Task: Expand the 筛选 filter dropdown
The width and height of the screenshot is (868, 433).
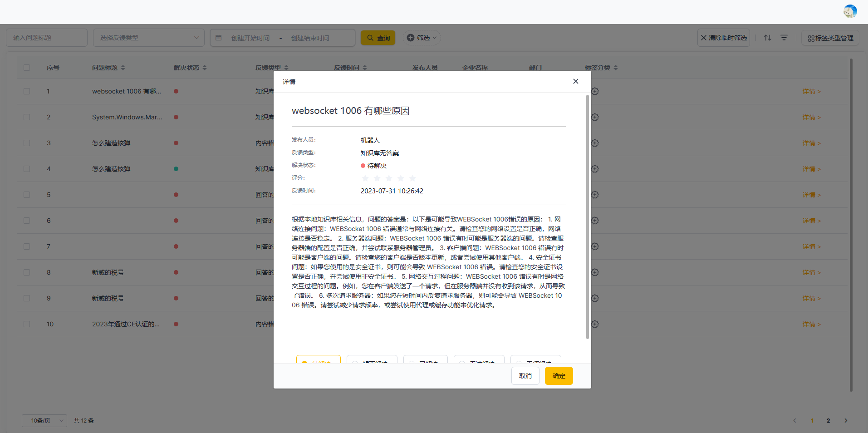Action: pyautogui.click(x=422, y=38)
